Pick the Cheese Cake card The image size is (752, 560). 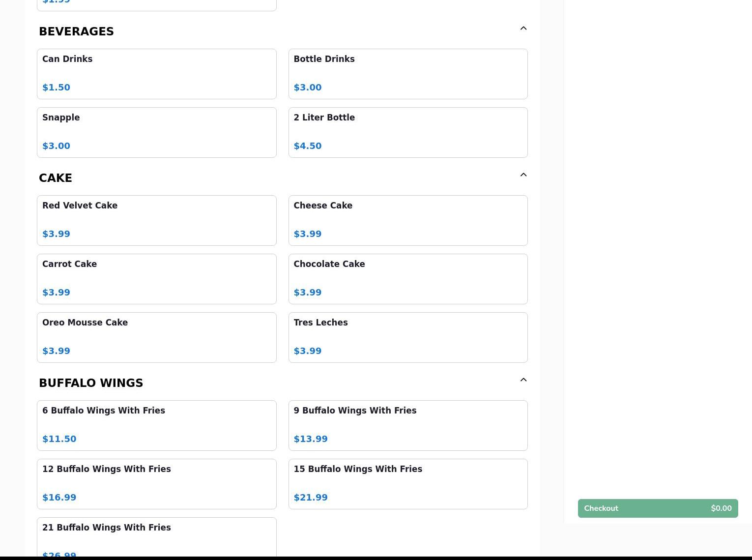coord(407,220)
